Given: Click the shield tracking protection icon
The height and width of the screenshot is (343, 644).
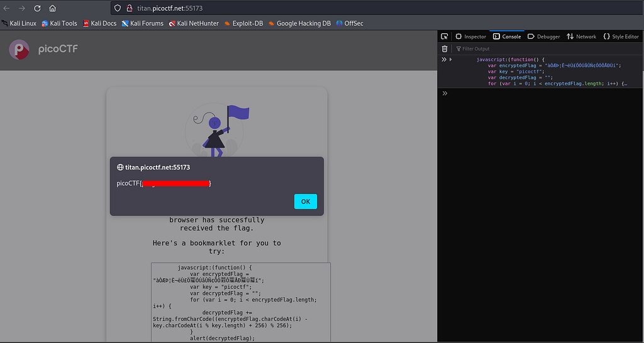Looking at the screenshot, I should tap(118, 8).
